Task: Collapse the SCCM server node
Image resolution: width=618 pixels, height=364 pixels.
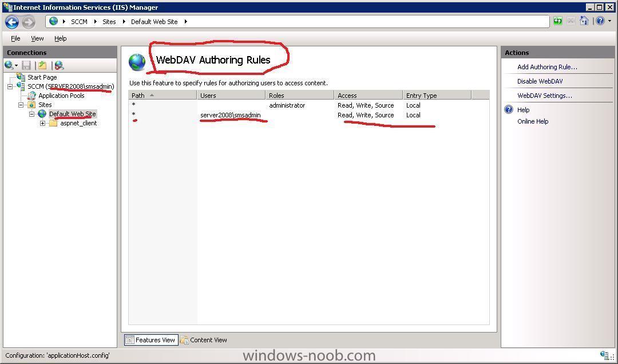Action: click(10, 86)
